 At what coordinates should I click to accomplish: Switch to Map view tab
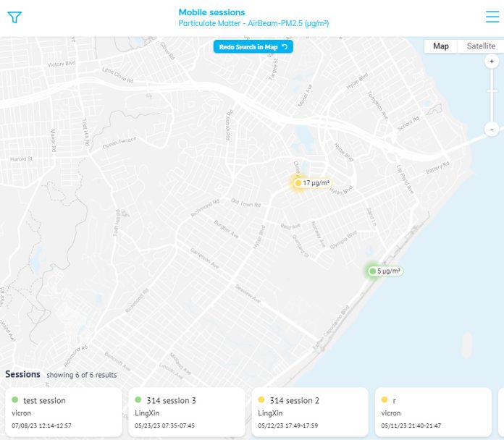441,46
